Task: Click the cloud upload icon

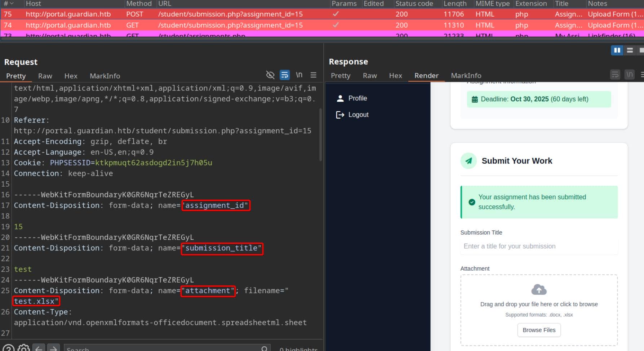Action: coord(539,289)
